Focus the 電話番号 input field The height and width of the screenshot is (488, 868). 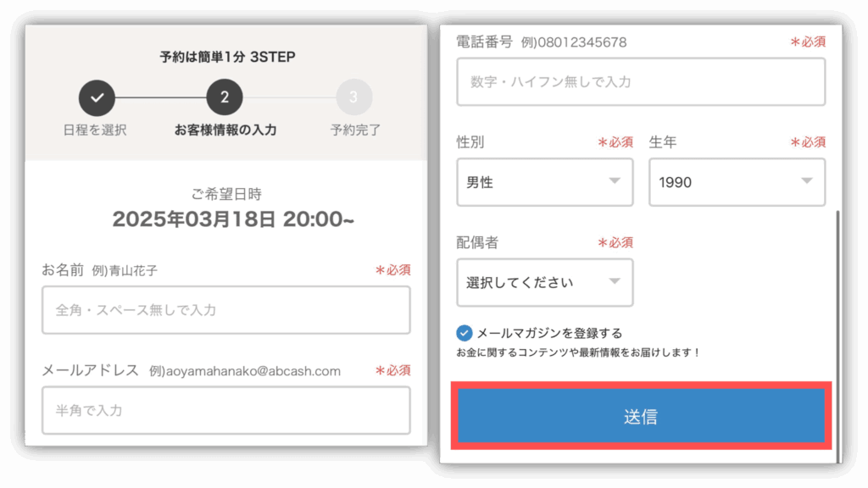(641, 82)
